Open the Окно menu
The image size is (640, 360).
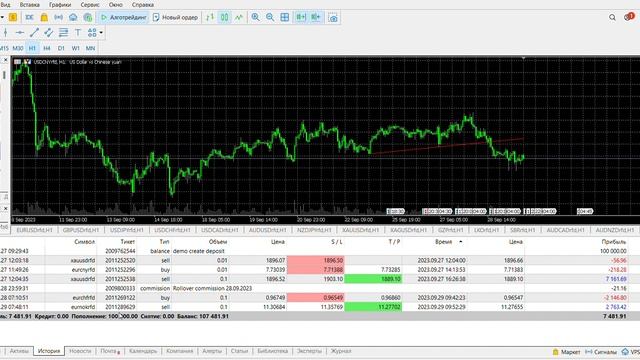[116, 5]
